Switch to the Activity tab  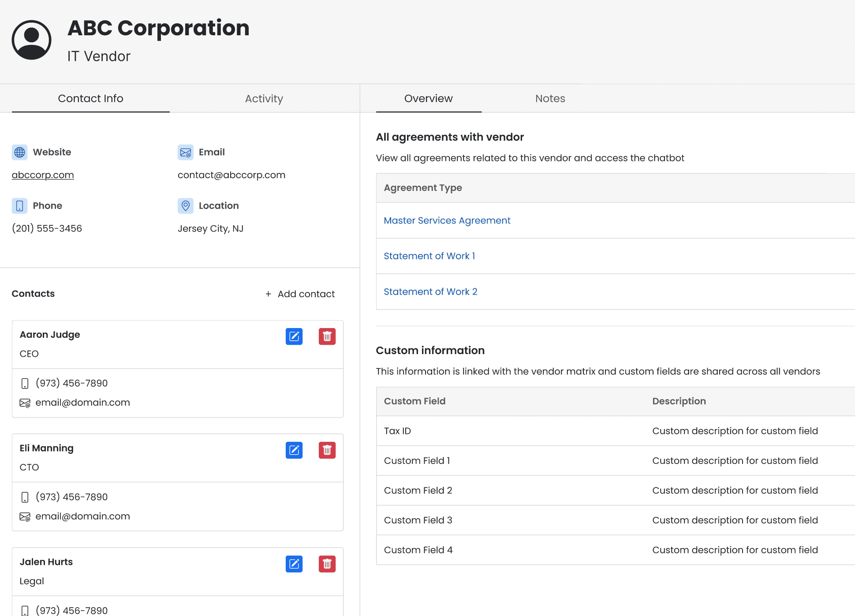pos(264,99)
